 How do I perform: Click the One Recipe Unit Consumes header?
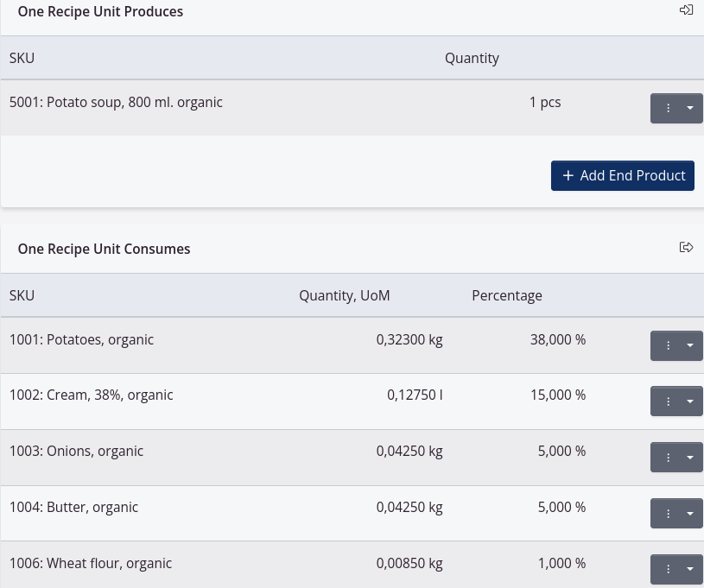104,249
